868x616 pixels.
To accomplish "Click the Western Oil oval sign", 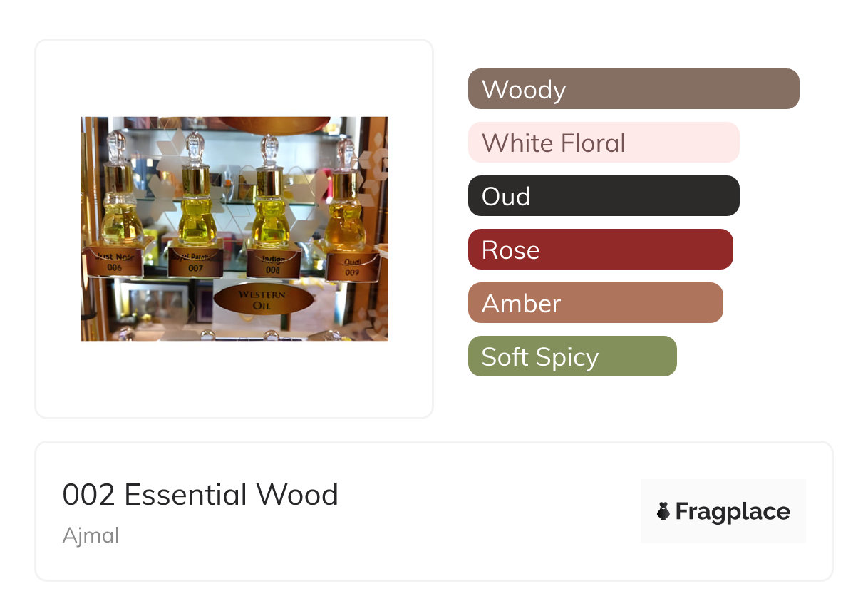I will [x=263, y=300].
